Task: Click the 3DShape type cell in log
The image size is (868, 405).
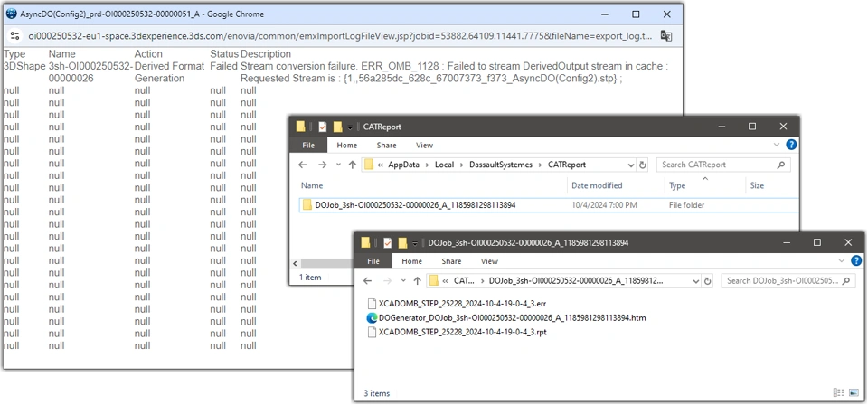Action: tap(24, 66)
